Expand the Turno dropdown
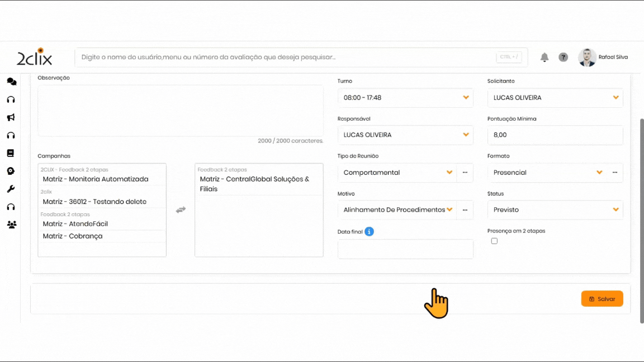 405,98
